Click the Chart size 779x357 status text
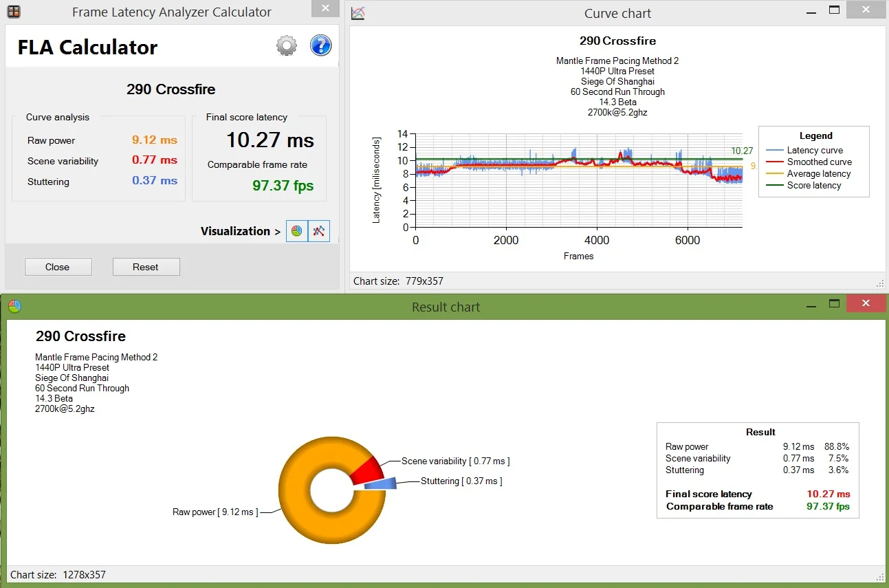The height and width of the screenshot is (588, 889). click(x=398, y=281)
